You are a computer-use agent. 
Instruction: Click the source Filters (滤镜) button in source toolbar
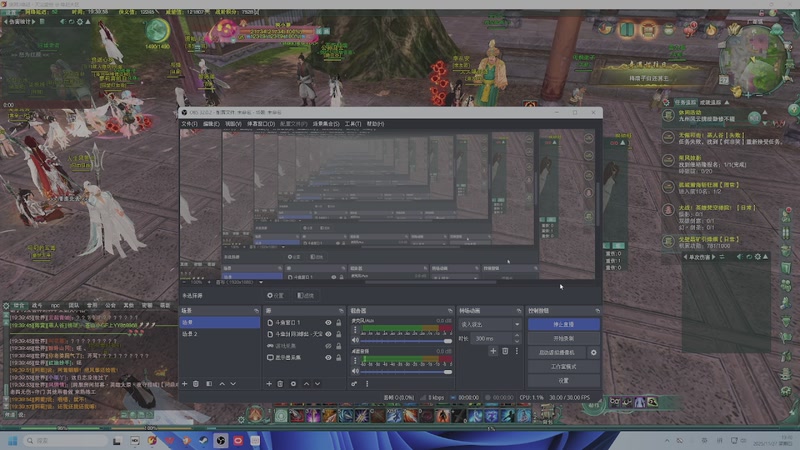306,295
